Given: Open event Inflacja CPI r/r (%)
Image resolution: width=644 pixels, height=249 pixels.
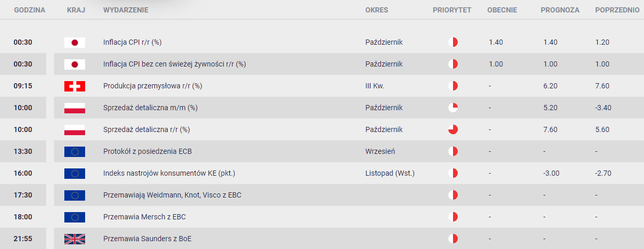Looking at the screenshot, I should (x=136, y=43).
